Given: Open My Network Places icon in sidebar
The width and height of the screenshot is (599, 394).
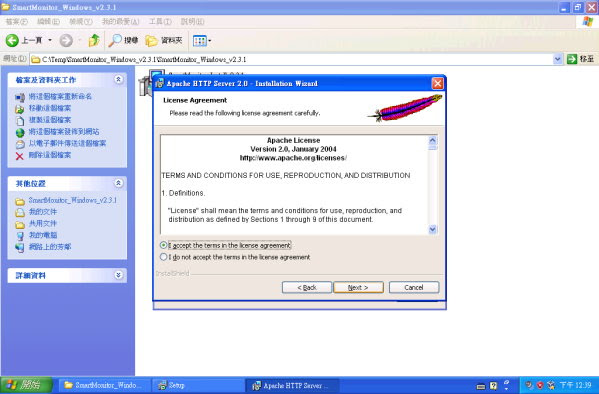Looking at the screenshot, I should coord(20,248).
